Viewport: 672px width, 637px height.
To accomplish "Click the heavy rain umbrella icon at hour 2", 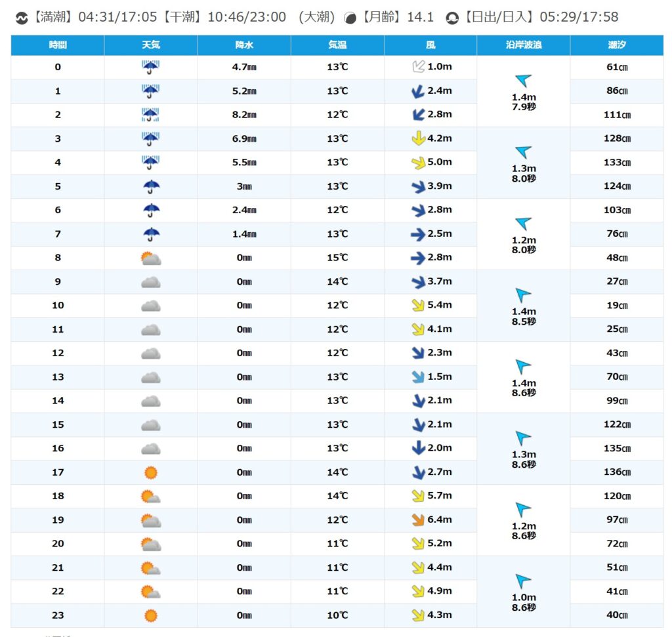I will click(150, 115).
